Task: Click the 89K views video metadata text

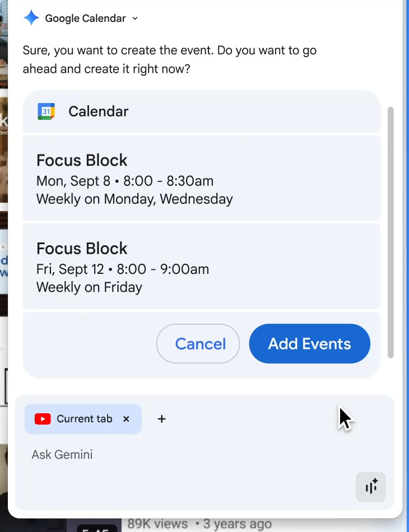Action: point(157,523)
